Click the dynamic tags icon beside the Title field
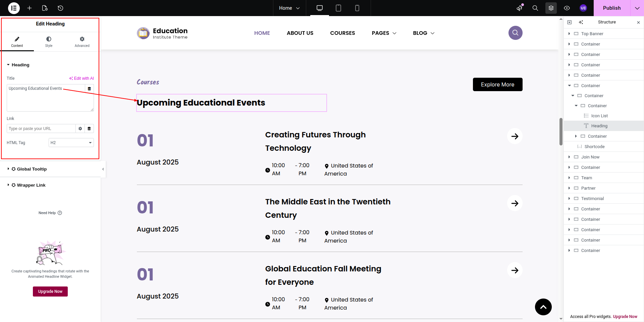Screen dimensions: 644x322 [x=89, y=89]
